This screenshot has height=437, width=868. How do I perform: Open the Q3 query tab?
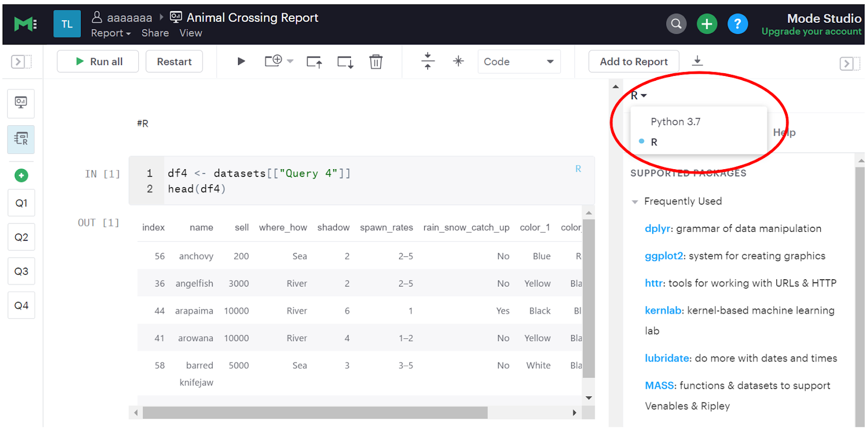tap(21, 271)
